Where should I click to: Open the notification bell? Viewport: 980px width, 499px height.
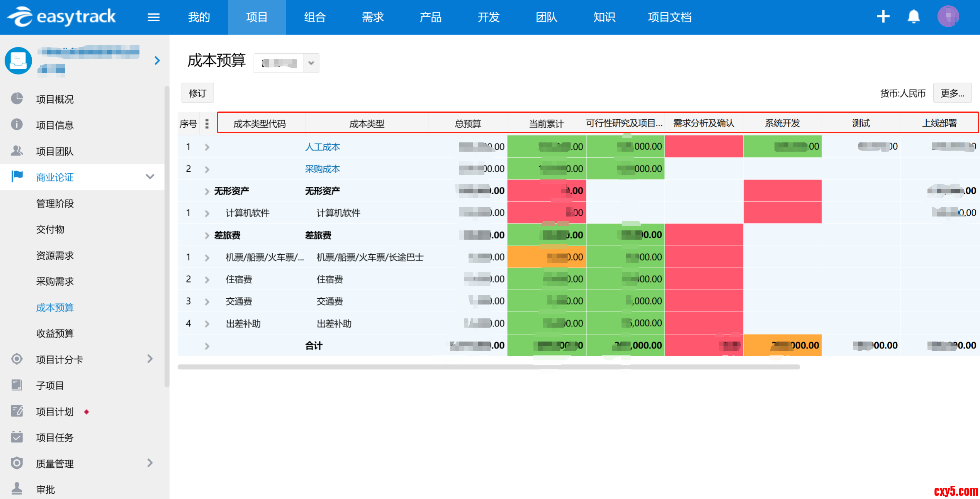[x=914, y=17]
